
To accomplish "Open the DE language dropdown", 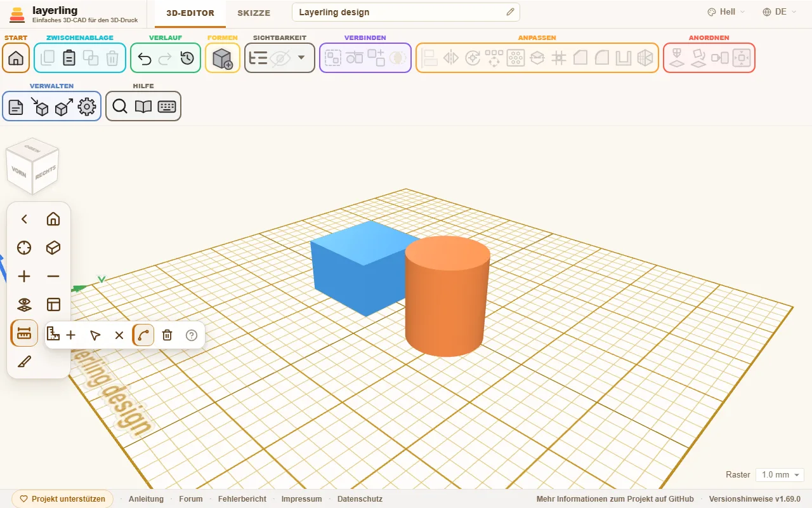I will coord(780,12).
